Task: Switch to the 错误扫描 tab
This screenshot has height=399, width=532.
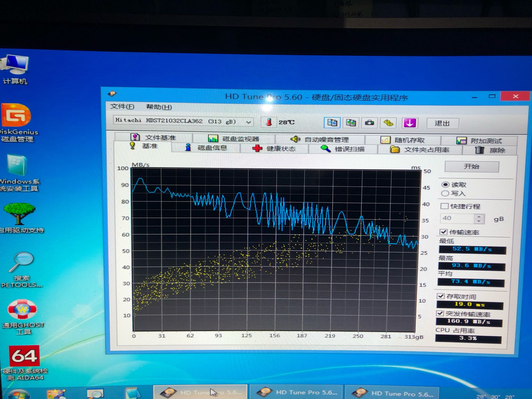Action: [343, 149]
